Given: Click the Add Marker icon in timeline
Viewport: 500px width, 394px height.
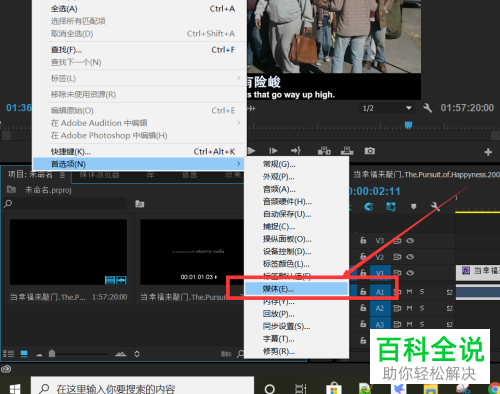Looking at the screenshot, I should point(413,207).
